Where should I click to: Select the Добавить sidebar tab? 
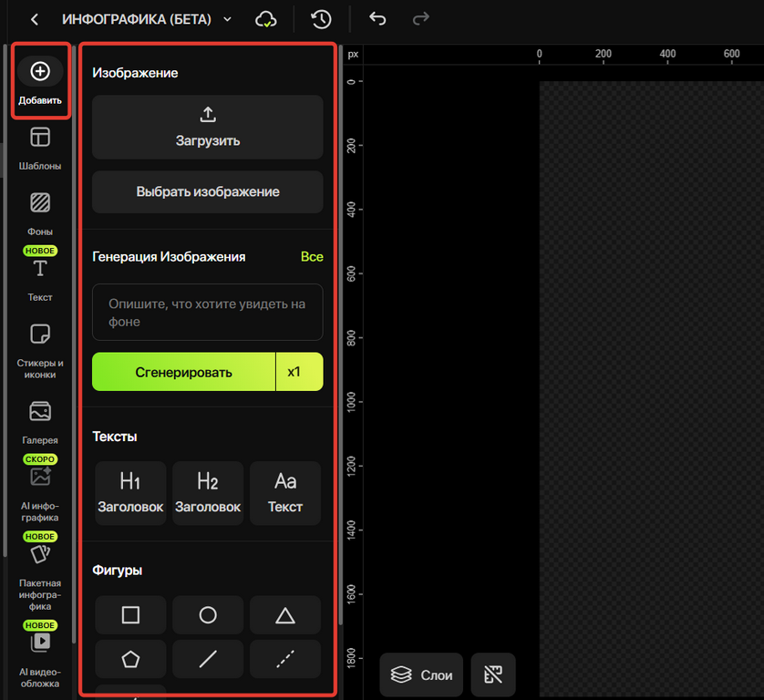40,80
